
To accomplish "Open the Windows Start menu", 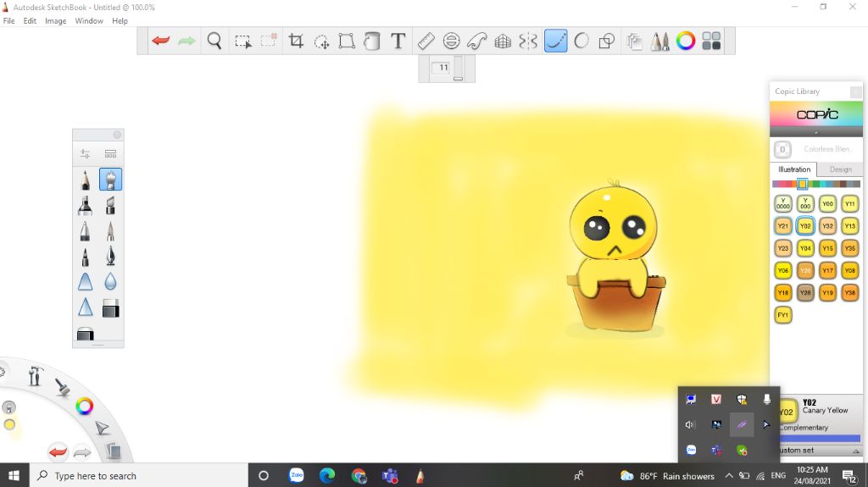I will tap(14, 475).
